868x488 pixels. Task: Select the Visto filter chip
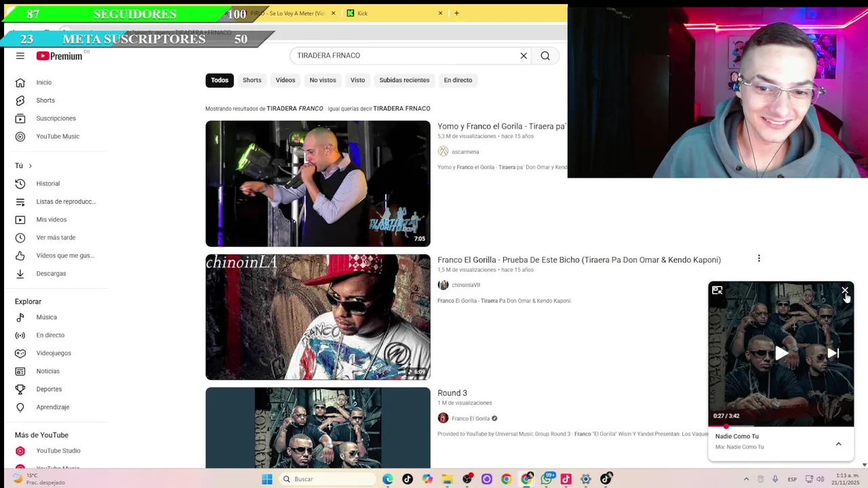tap(357, 80)
